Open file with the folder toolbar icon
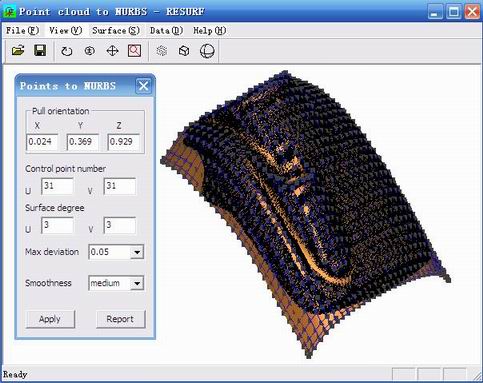 [x=18, y=51]
